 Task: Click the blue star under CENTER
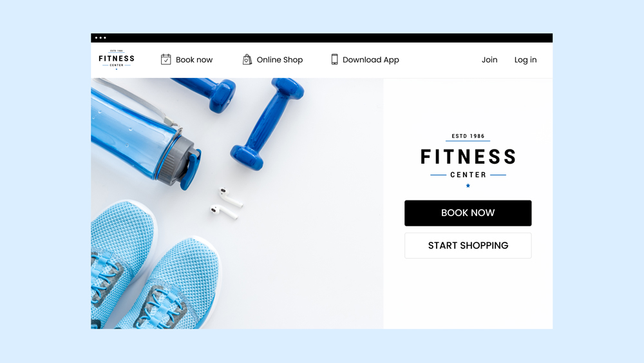point(468,186)
